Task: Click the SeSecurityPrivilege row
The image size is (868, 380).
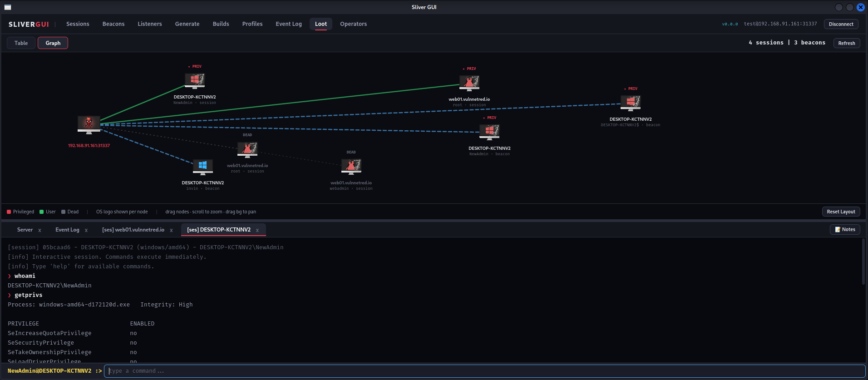Action: (x=72, y=343)
